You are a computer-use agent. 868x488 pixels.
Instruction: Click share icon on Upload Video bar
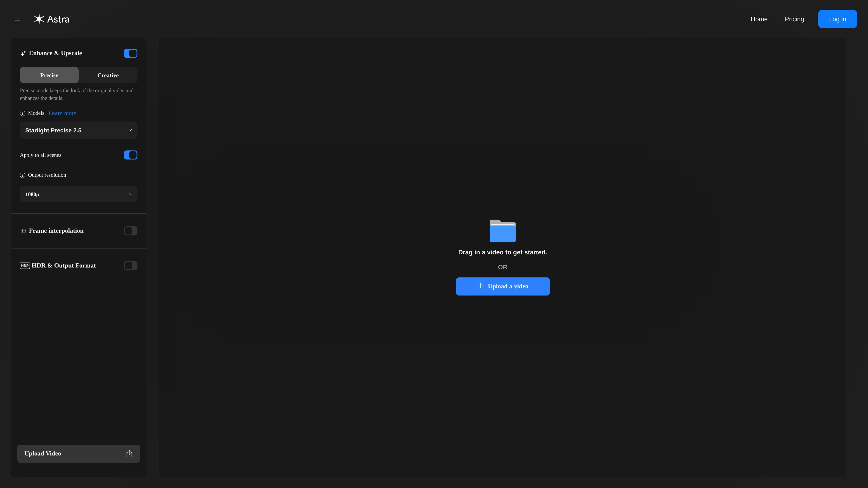[129, 454]
